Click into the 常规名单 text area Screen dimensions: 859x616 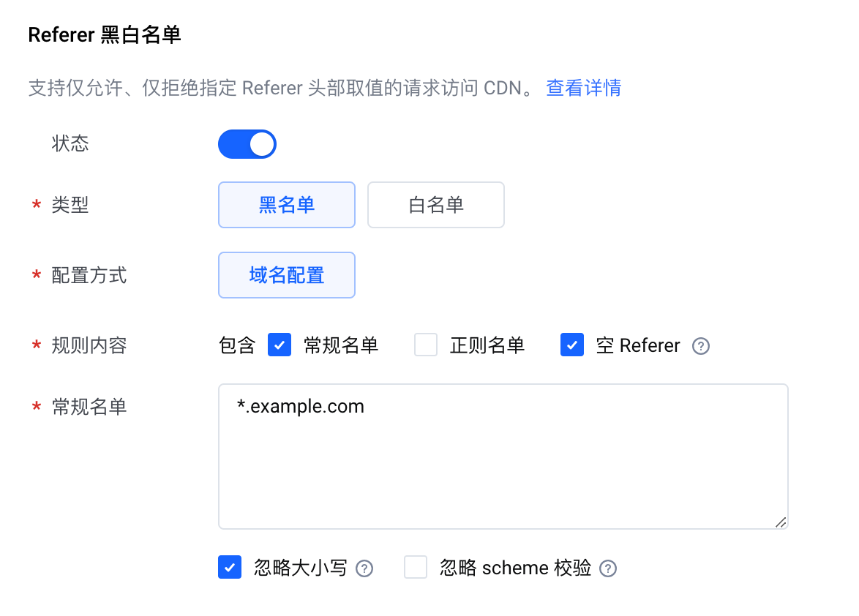503,456
